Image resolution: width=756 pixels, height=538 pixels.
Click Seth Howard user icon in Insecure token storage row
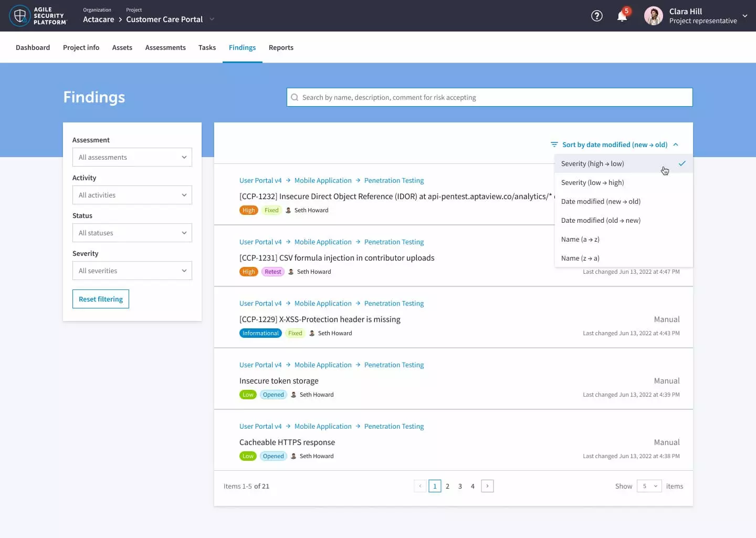(293, 395)
